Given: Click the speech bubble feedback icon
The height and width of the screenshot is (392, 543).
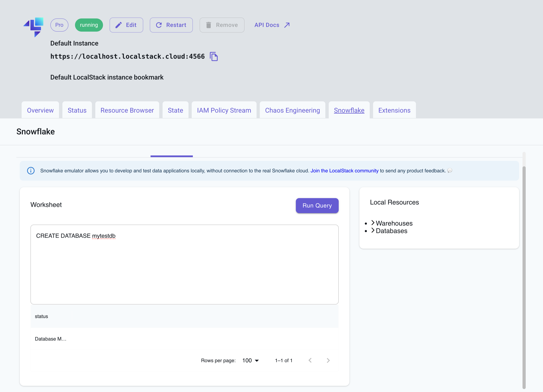Looking at the screenshot, I should click(x=450, y=170).
